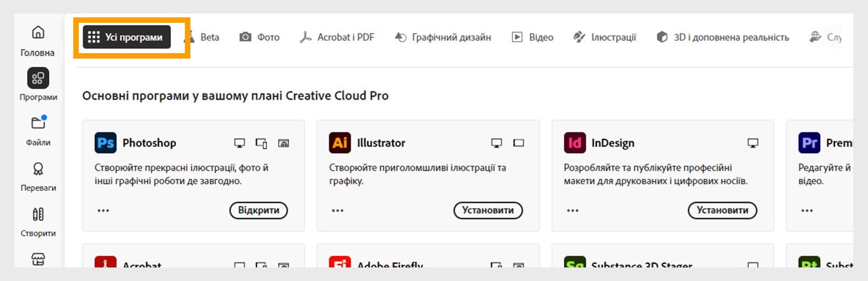Switch to the Графічний дизайн tab
Image resolution: width=868 pixels, height=281 pixels.
click(443, 37)
